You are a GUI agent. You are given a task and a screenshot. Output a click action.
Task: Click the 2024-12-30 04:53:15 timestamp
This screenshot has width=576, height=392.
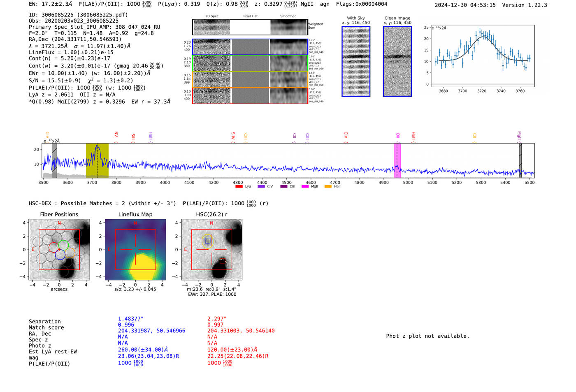pos(465,5)
